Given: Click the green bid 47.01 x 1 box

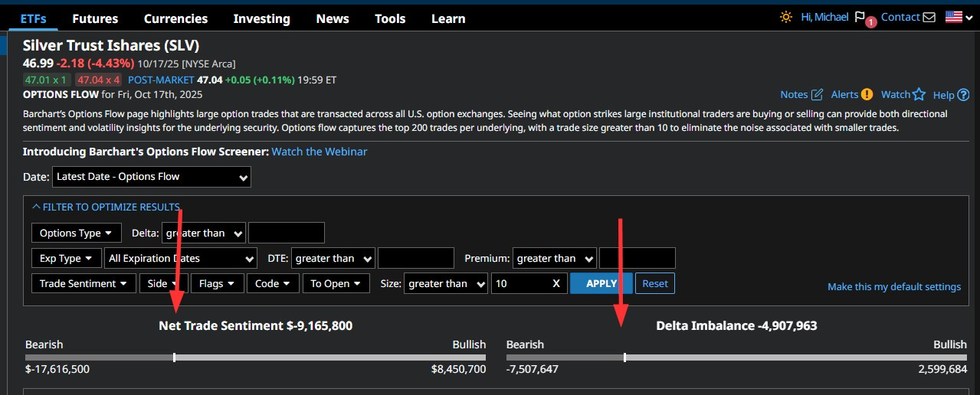Looking at the screenshot, I should pos(47,80).
